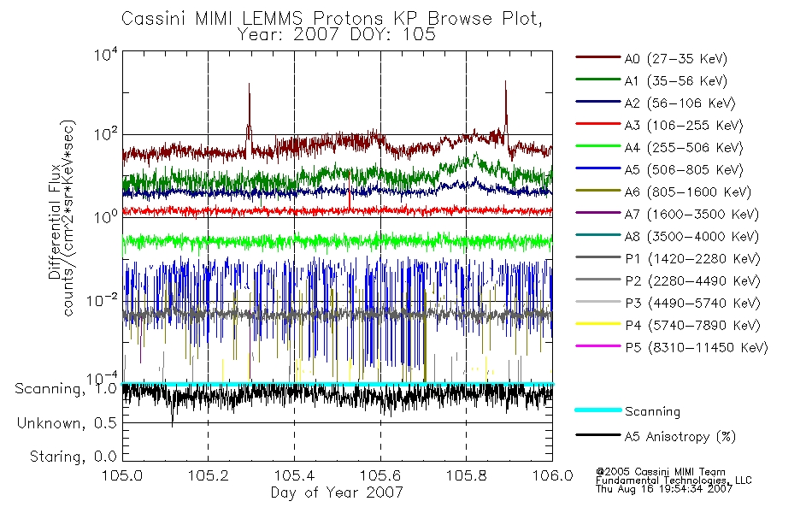This screenshot has height=513, width=812.
Task: Click the Differential Flux y-axis title
Action: point(56,221)
